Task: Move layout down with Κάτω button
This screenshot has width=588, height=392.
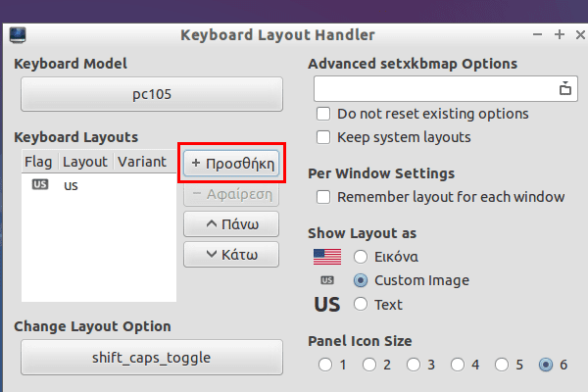Action: point(231,255)
